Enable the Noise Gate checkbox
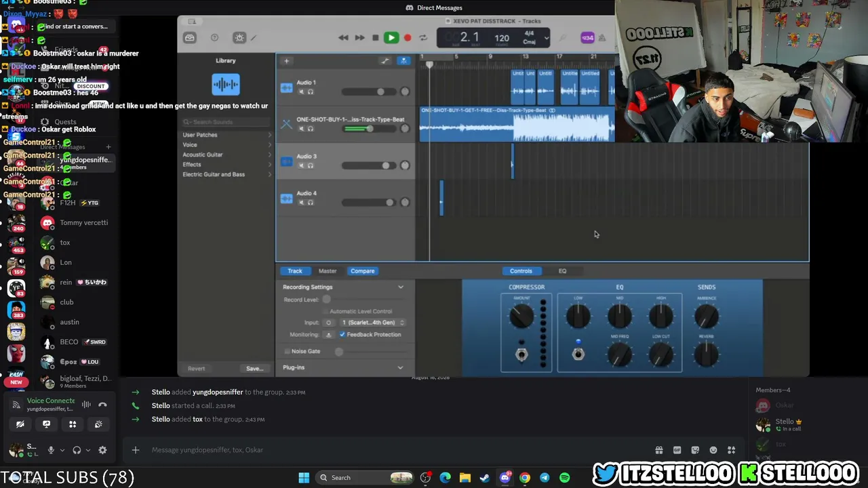868x488 pixels. [287, 351]
